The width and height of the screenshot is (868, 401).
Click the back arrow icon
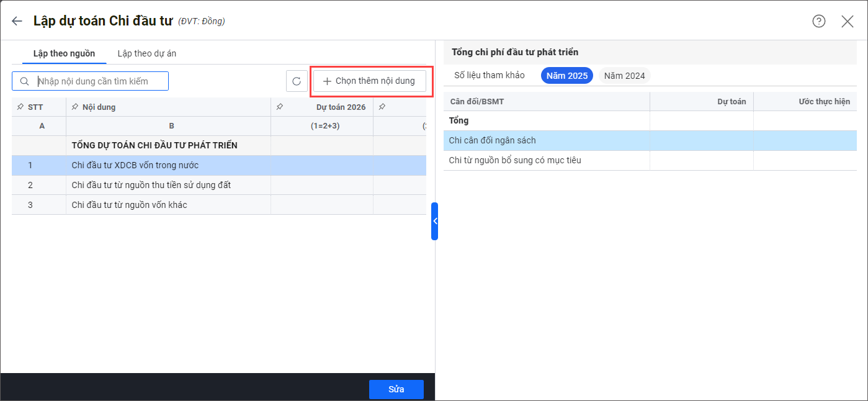pos(17,21)
